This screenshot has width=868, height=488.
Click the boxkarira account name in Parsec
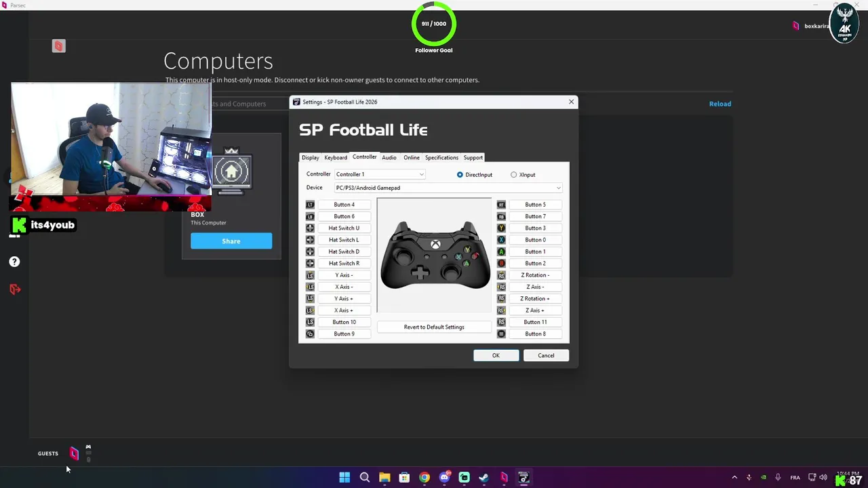[x=816, y=26]
